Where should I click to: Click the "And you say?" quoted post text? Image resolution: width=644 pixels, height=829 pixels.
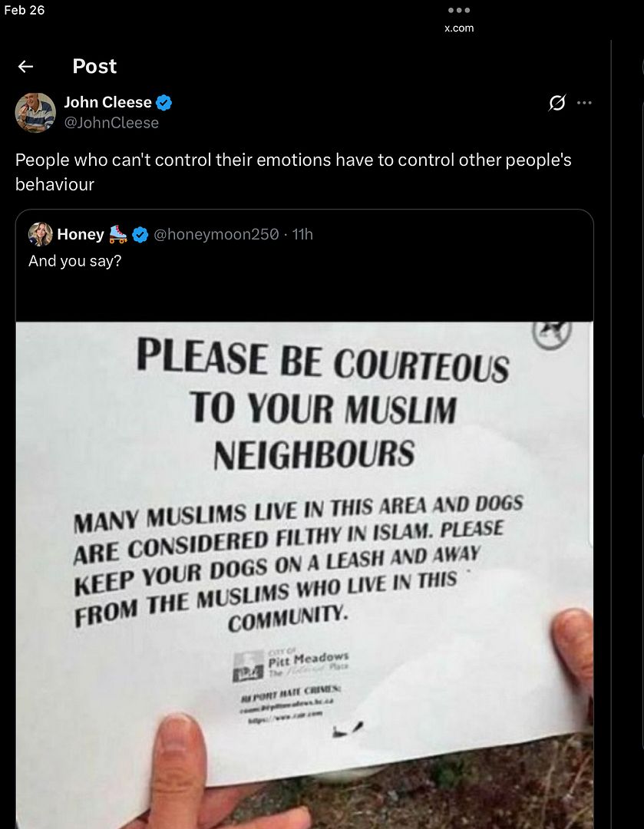pyautogui.click(x=74, y=261)
